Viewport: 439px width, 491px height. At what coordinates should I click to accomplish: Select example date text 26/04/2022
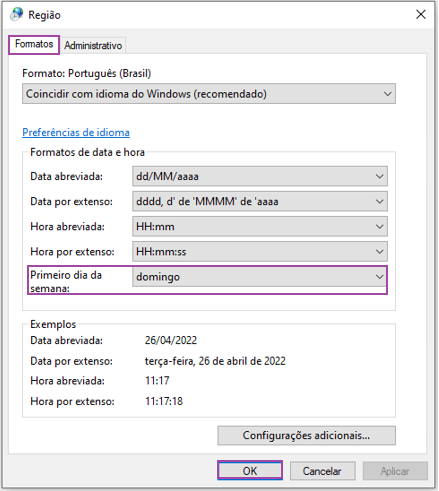[171, 340]
